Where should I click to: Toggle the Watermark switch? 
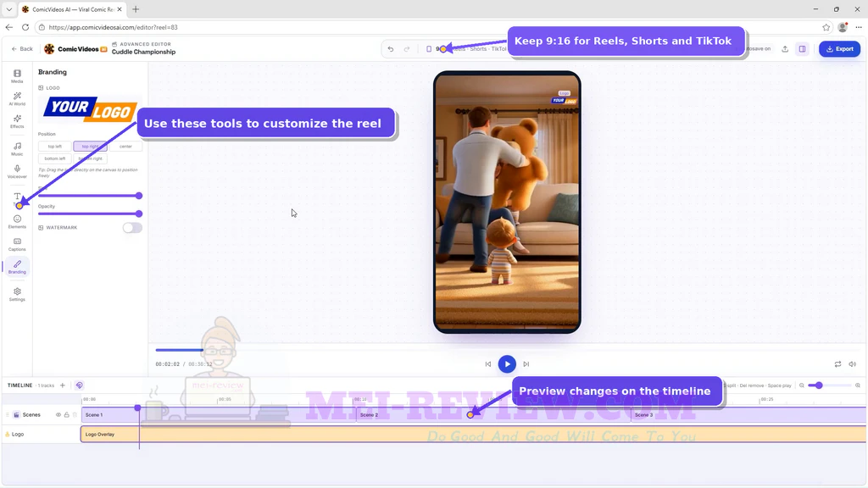click(132, 227)
